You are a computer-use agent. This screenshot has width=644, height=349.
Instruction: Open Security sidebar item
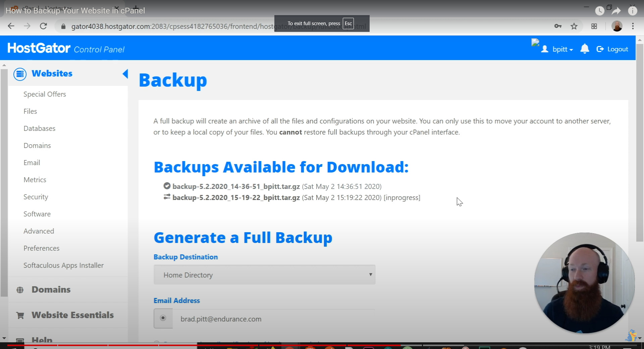[x=36, y=197]
